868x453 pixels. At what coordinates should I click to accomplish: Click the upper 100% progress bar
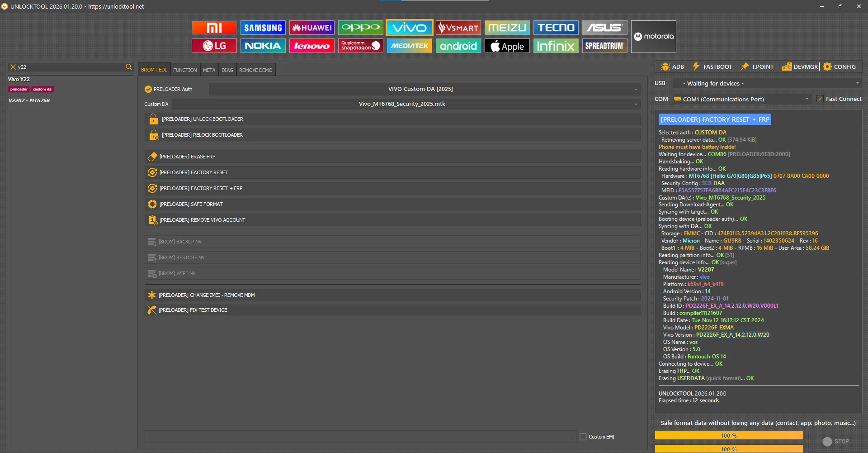click(729, 435)
